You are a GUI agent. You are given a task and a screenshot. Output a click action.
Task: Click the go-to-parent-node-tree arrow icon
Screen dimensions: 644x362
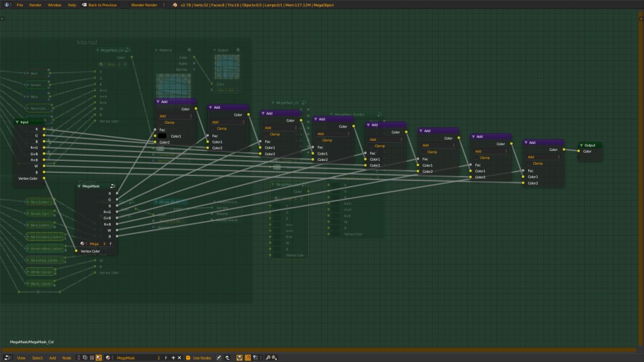[227, 358]
